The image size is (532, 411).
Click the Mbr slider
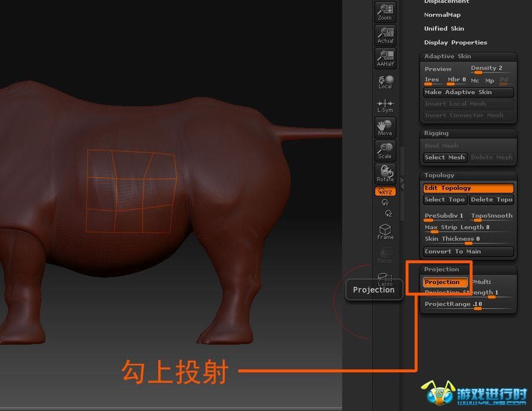(x=456, y=80)
